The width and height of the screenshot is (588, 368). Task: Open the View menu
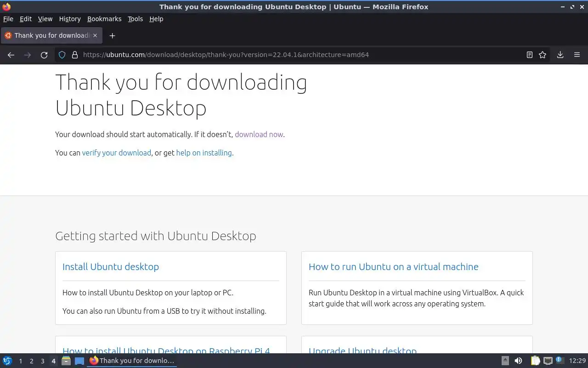(x=45, y=19)
